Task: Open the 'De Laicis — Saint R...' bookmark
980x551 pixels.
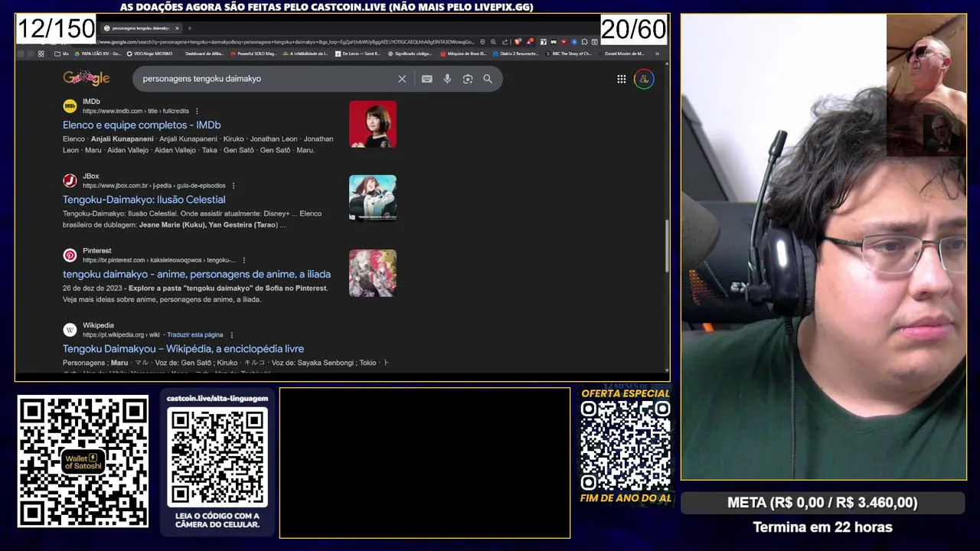Action: click(358, 54)
